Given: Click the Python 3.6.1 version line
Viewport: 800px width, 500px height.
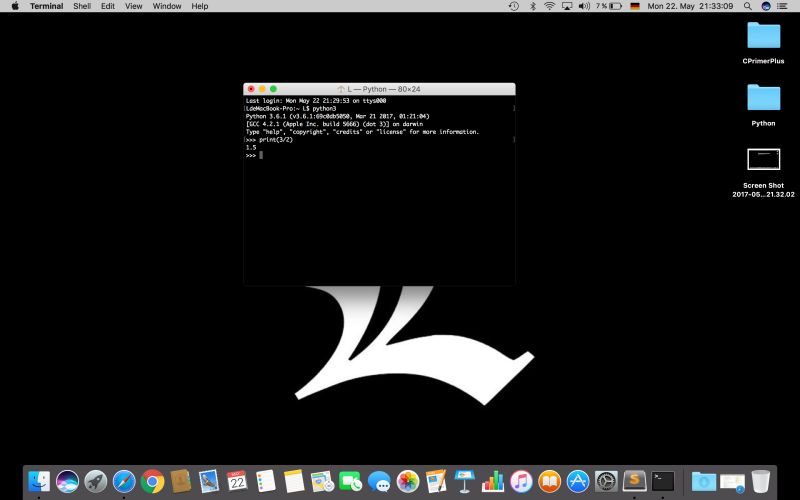Looking at the screenshot, I should [338, 116].
